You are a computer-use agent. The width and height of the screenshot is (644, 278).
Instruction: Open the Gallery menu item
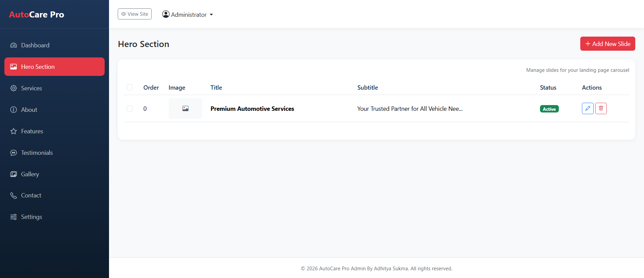(30, 174)
